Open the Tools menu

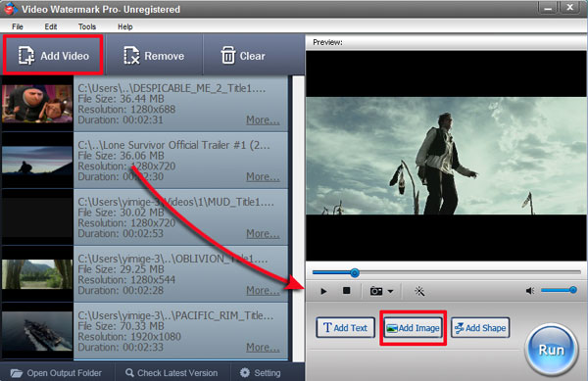click(x=87, y=26)
